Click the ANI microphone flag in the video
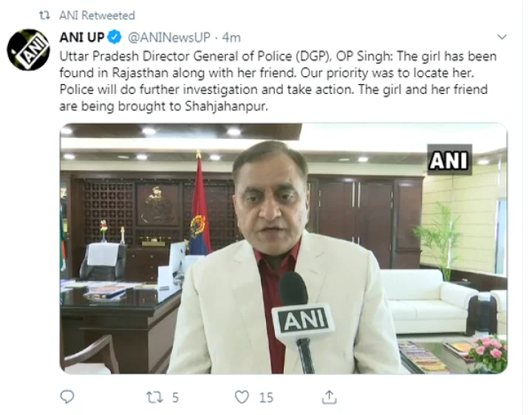The image size is (532, 415). pos(303,320)
